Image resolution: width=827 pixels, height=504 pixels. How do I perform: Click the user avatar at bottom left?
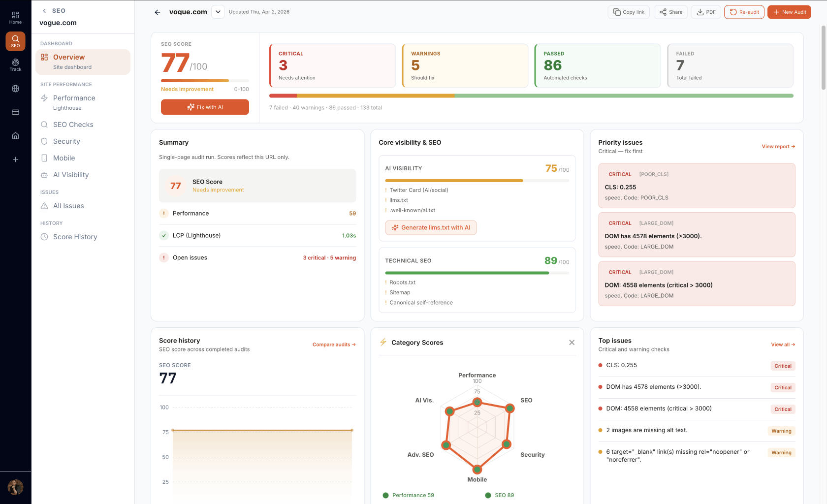coord(15,487)
